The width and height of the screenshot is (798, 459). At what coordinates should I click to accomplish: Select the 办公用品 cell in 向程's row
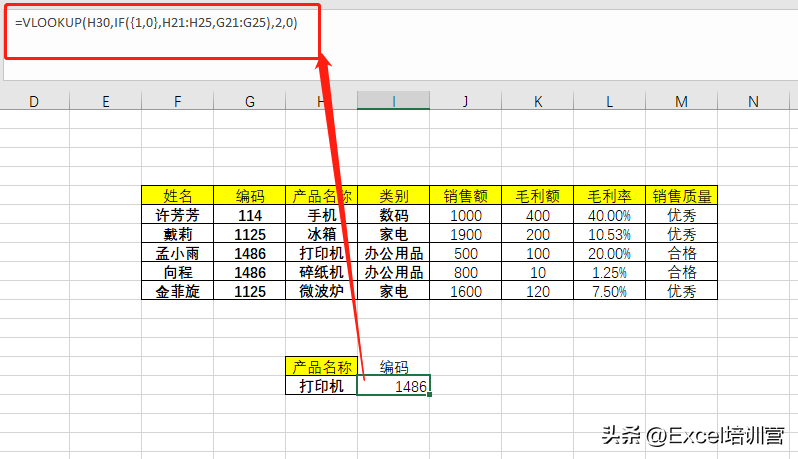tap(393, 272)
